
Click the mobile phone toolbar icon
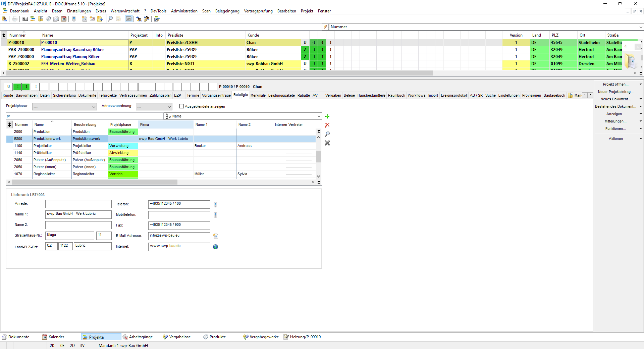point(74,19)
